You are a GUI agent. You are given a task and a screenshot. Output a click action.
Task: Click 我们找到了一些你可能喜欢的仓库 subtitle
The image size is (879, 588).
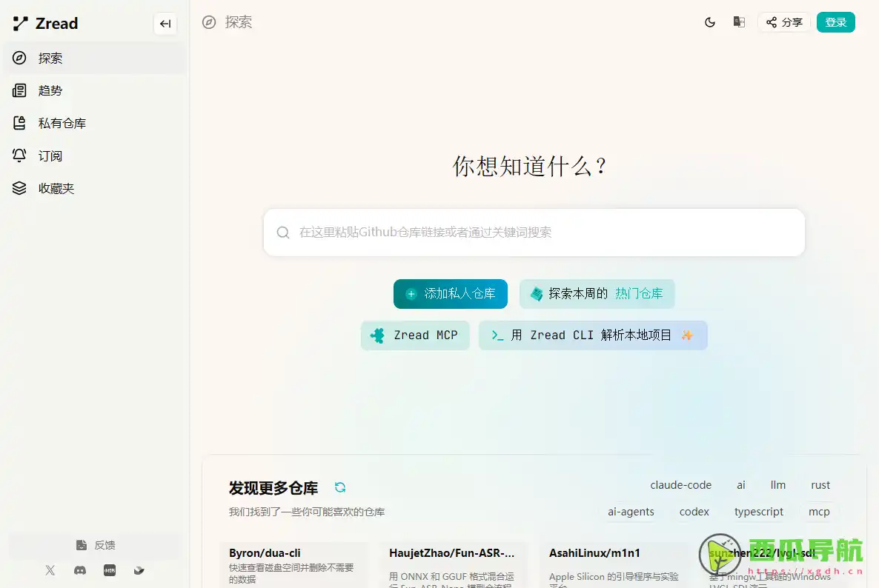[307, 512]
